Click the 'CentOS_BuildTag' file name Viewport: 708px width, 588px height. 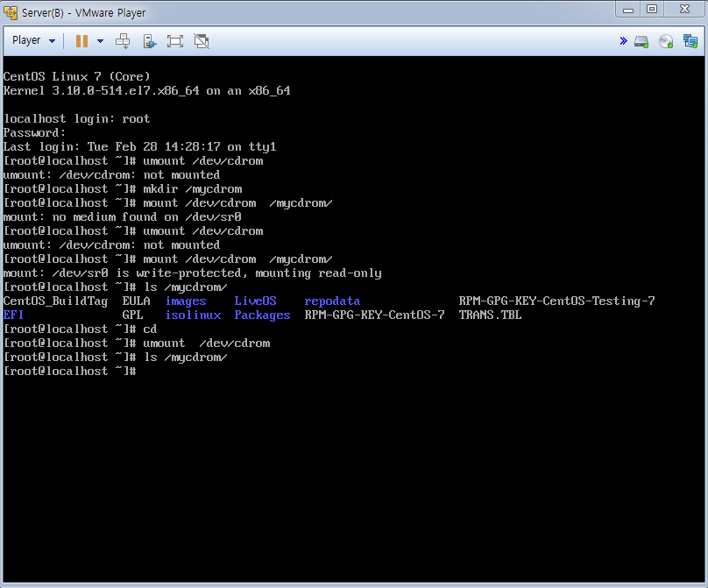(55, 301)
